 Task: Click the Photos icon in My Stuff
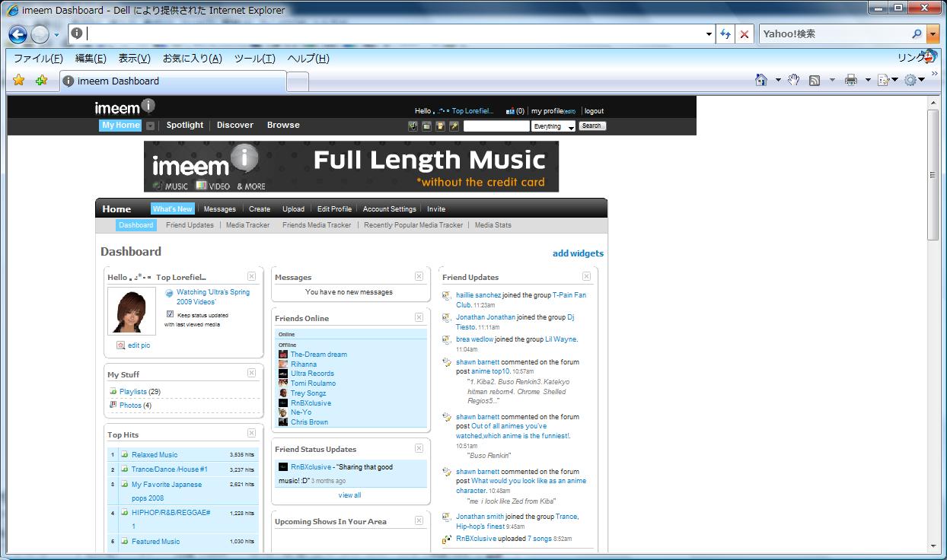pyautogui.click(x=113, y=405)
